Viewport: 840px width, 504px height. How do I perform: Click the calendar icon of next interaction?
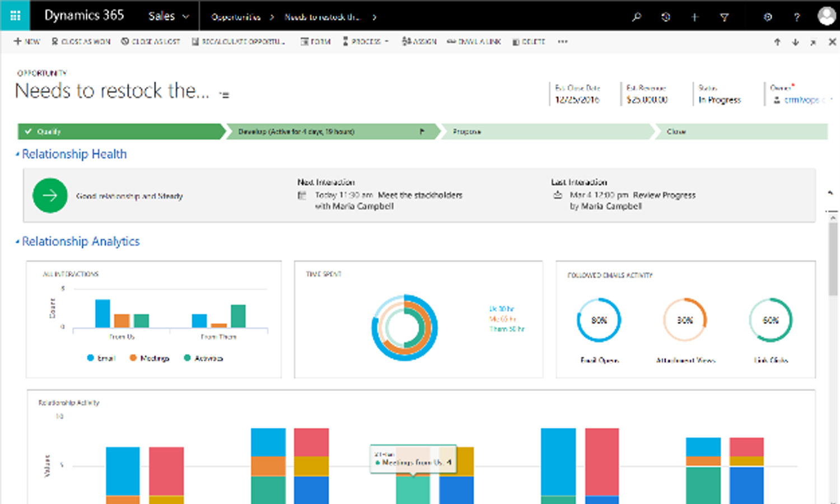[302, 195]
